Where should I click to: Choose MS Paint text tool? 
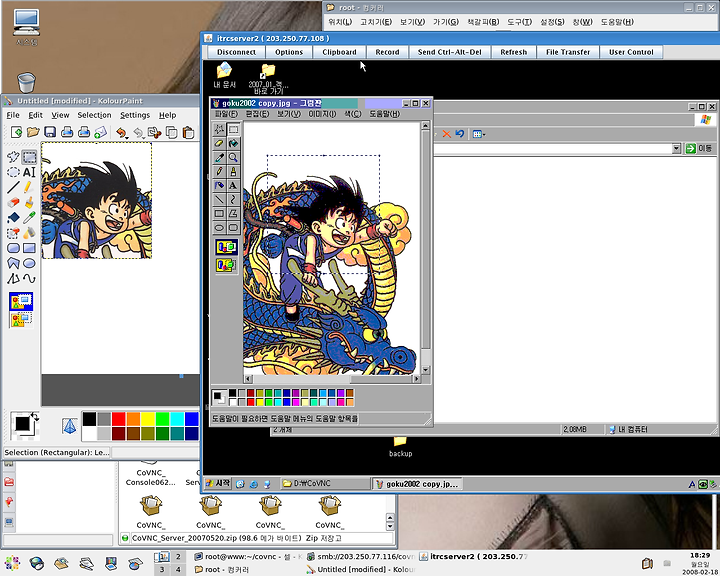tap(233, 186)
